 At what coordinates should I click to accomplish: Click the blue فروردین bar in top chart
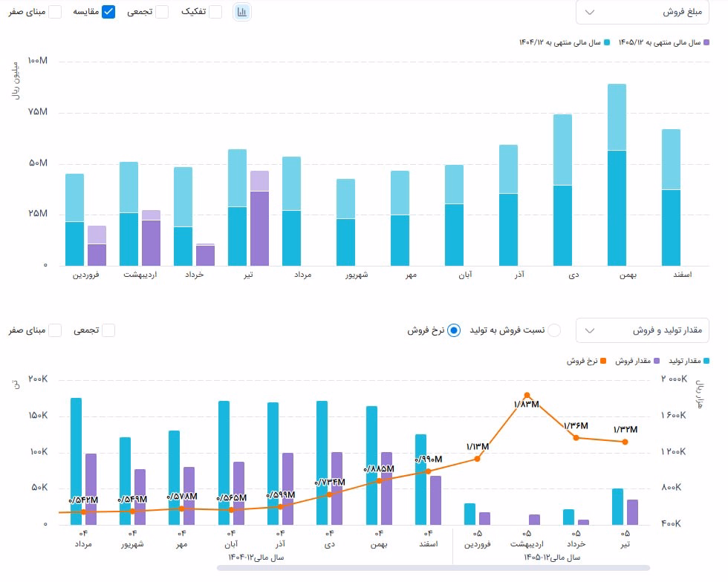pyautogui.click(x=74, y=220)
